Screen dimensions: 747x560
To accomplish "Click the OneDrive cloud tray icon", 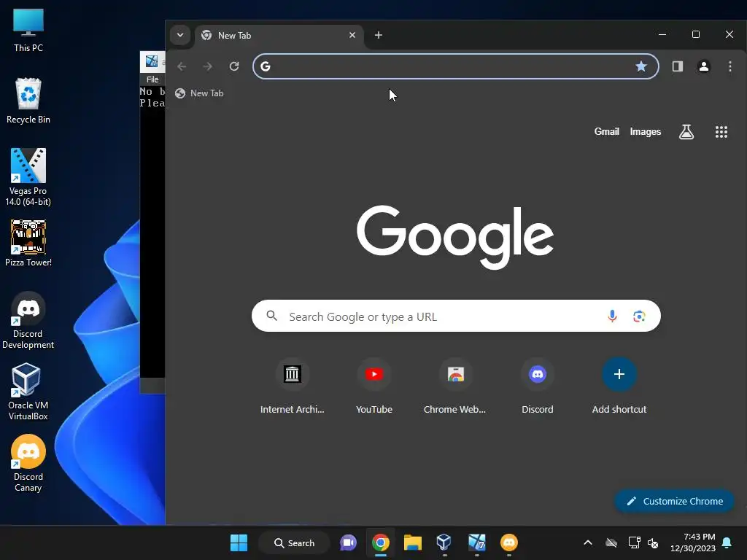I will 611,542.
